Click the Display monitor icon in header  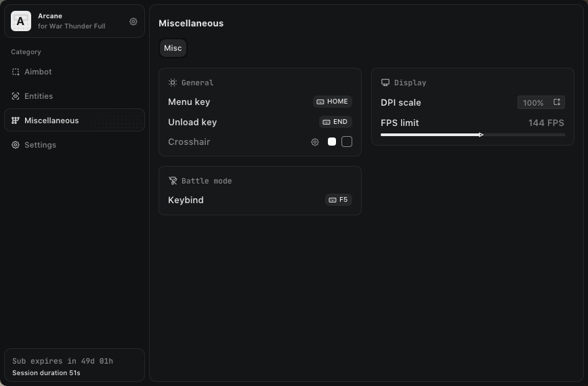coord(385,83)
